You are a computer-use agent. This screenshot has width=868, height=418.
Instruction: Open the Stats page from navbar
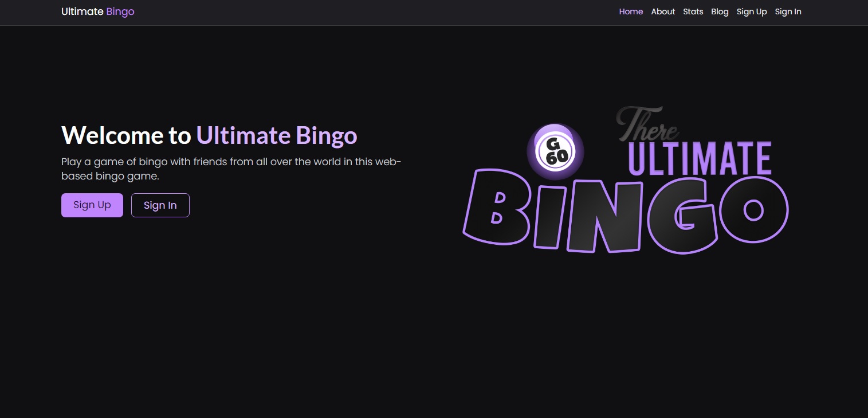click(x=693, y=11)
